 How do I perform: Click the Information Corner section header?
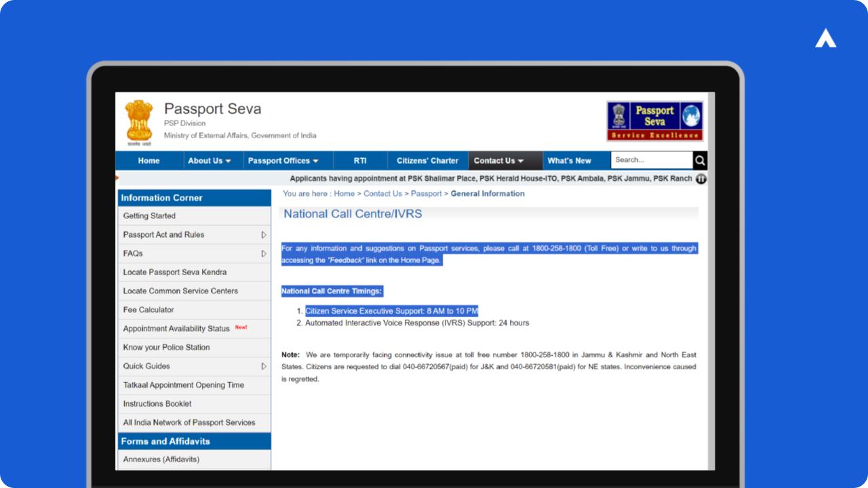tap(194, 198)
